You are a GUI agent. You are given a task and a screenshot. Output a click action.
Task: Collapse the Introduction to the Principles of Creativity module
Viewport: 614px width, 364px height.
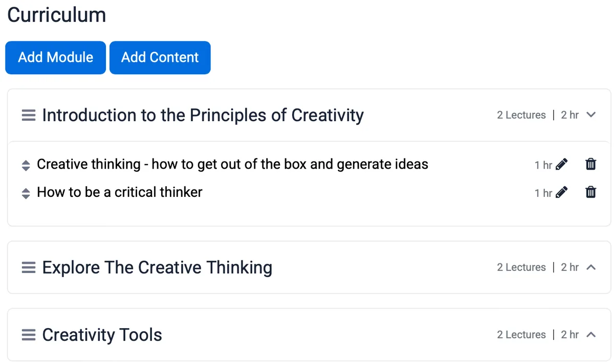pyautogui.click(x=591, y=115)
